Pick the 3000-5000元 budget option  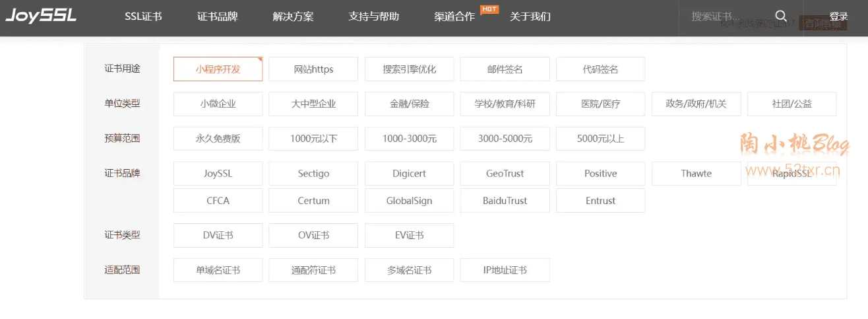click(505, 139)
